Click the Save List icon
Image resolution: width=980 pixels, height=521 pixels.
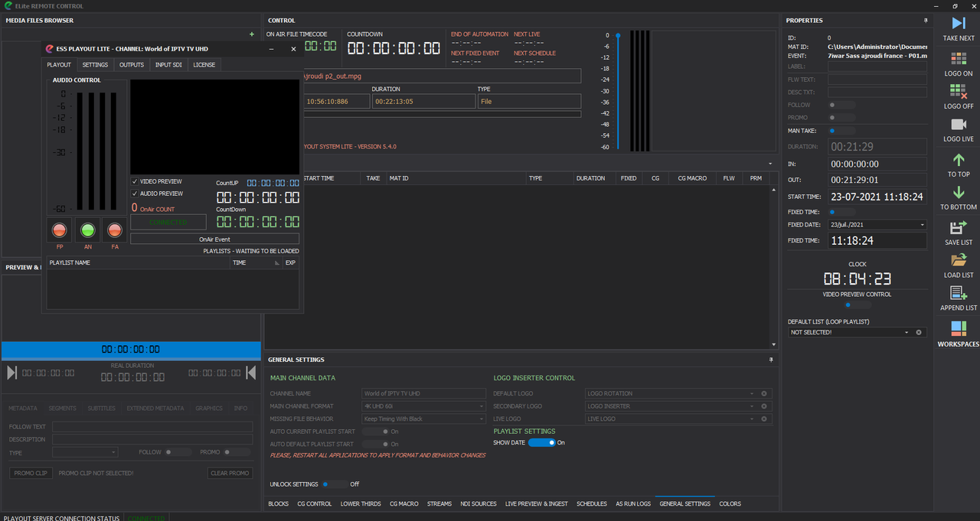point(958,227)
